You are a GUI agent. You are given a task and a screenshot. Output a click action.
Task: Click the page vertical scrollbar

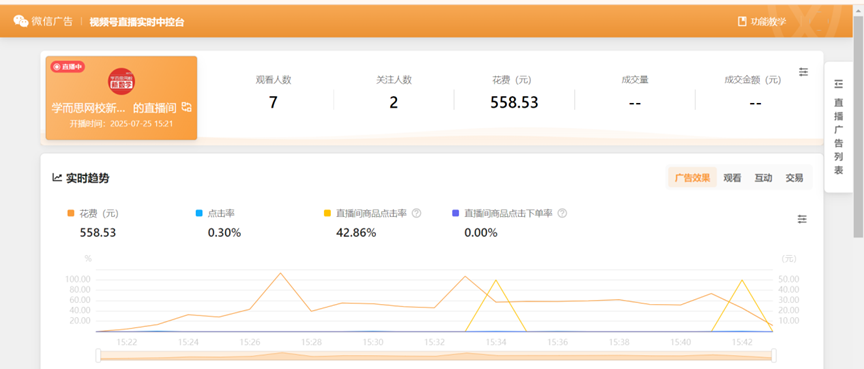tap(858, 127)
